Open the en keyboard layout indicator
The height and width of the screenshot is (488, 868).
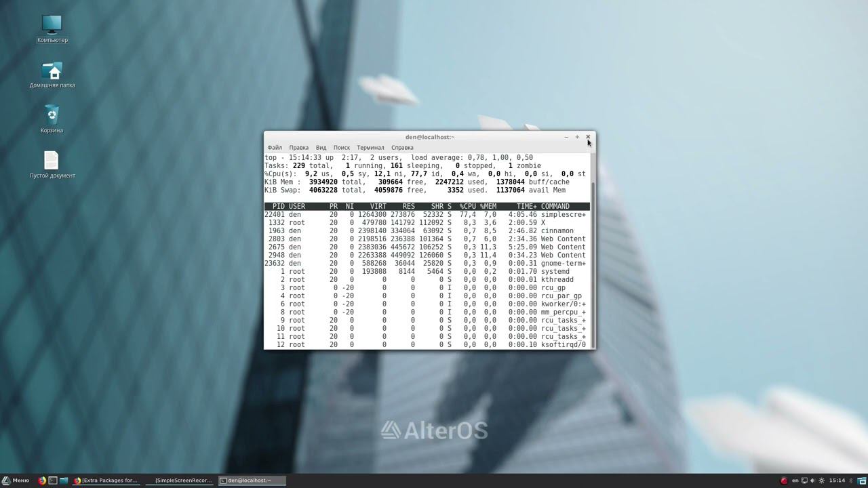point(795,481)
